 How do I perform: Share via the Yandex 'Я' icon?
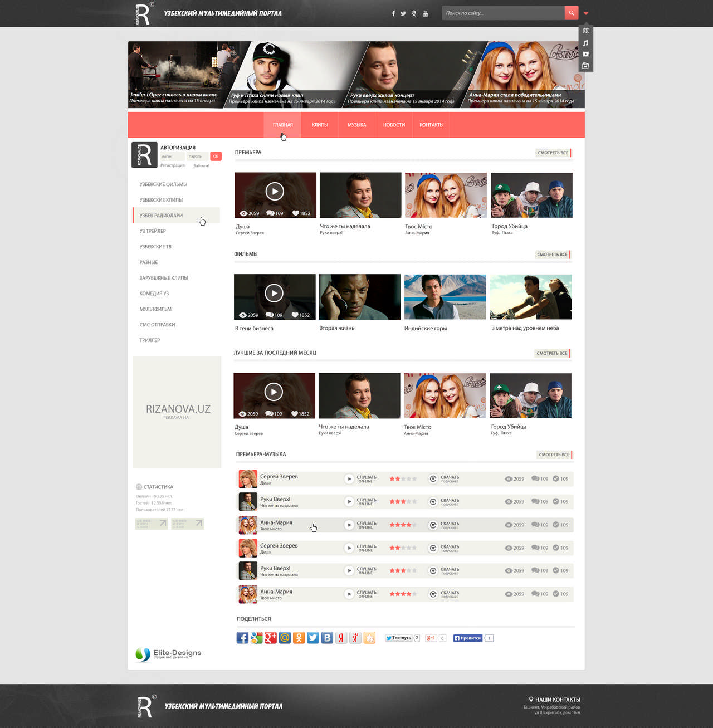click(341, 638)
